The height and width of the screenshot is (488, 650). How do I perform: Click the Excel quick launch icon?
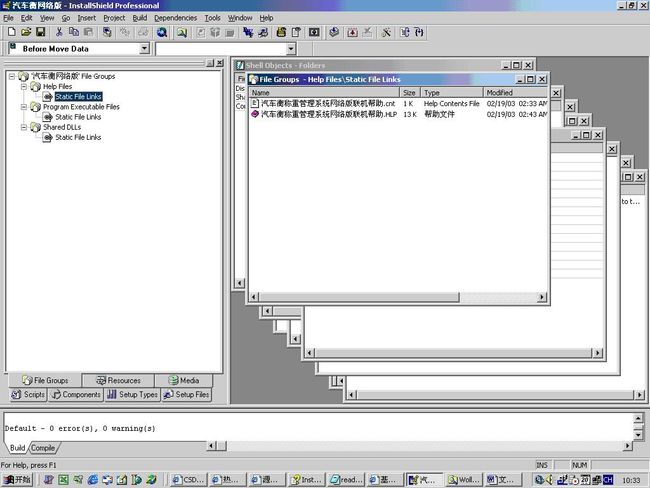(x=63, y=480)
